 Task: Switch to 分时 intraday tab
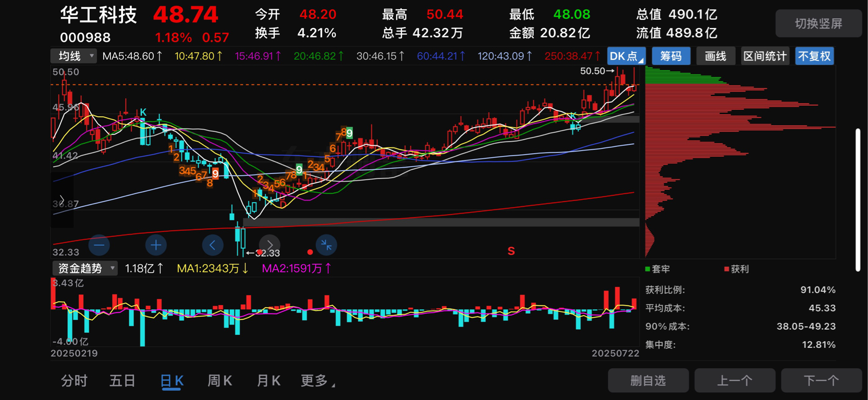(74, 381)
